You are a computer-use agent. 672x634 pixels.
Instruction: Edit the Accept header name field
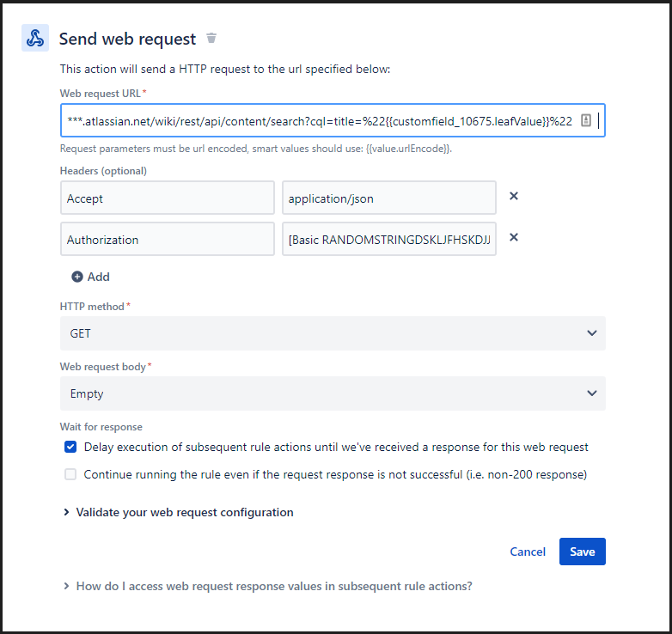coord(168,198)
